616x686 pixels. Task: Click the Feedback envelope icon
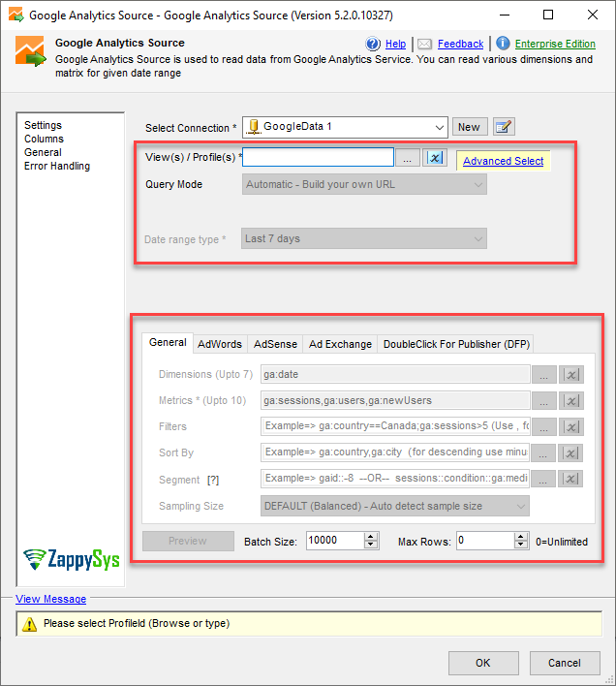coord(424,44)
